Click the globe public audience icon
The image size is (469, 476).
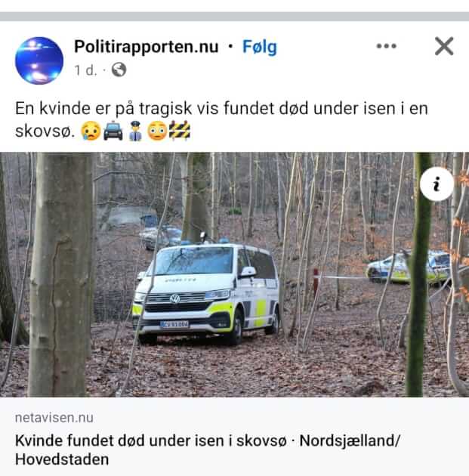click(119, 70)
